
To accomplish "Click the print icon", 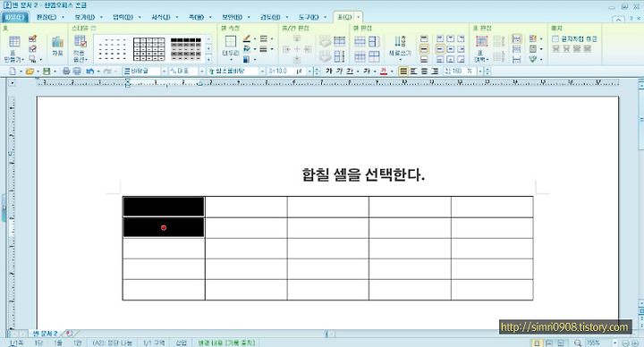I will coord(65,71).
